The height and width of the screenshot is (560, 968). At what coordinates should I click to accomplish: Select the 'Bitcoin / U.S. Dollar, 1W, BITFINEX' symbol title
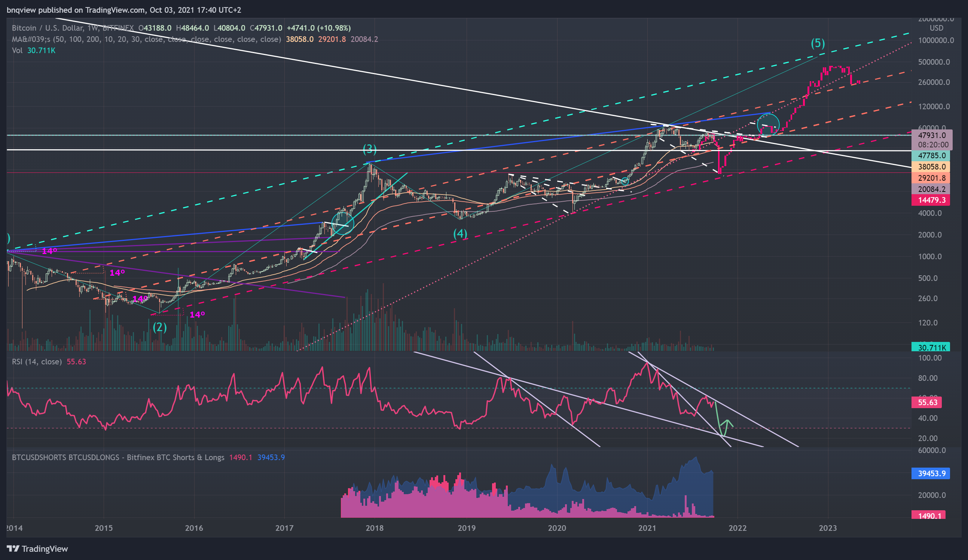click(x=74, y=28)
